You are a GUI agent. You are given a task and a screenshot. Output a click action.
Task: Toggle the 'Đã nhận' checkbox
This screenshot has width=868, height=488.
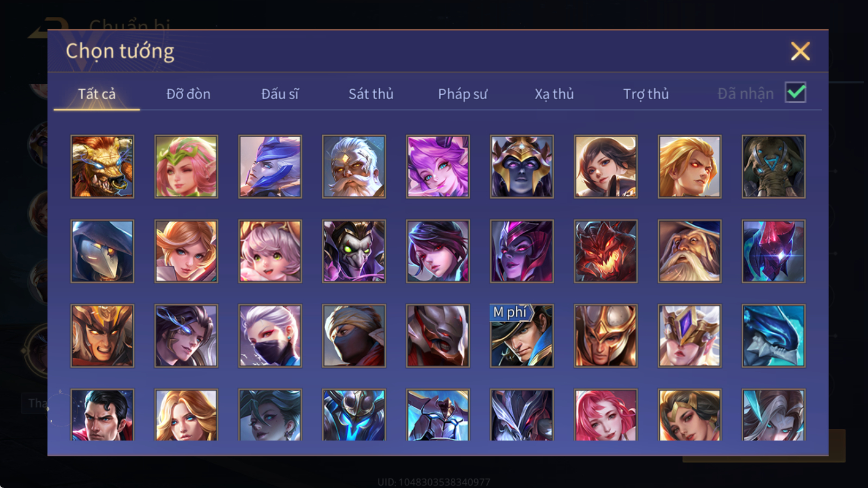795,93
